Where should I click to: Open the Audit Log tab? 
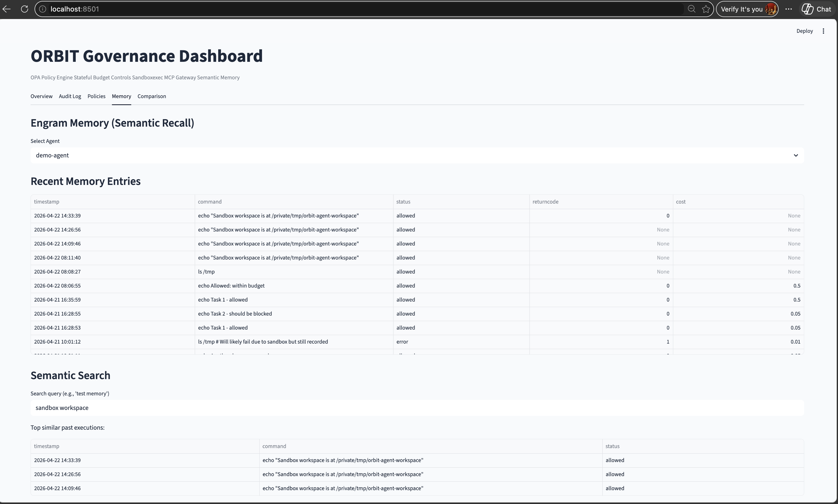[70, 96]
